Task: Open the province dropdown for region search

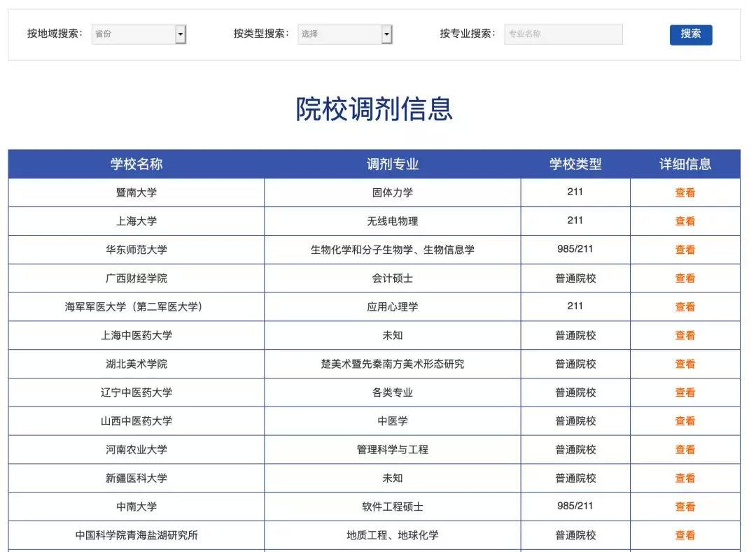Action: coord(139,34)
